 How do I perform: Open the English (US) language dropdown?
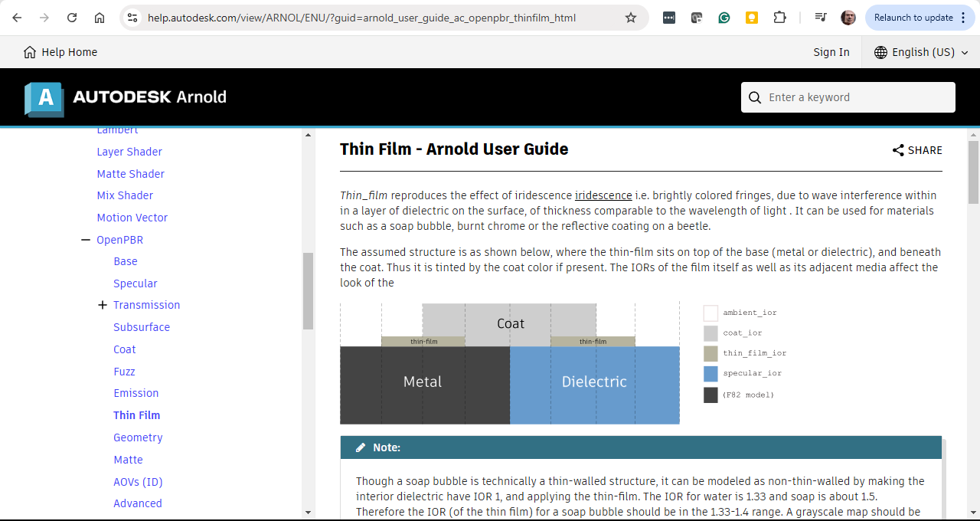coord(921,52)
